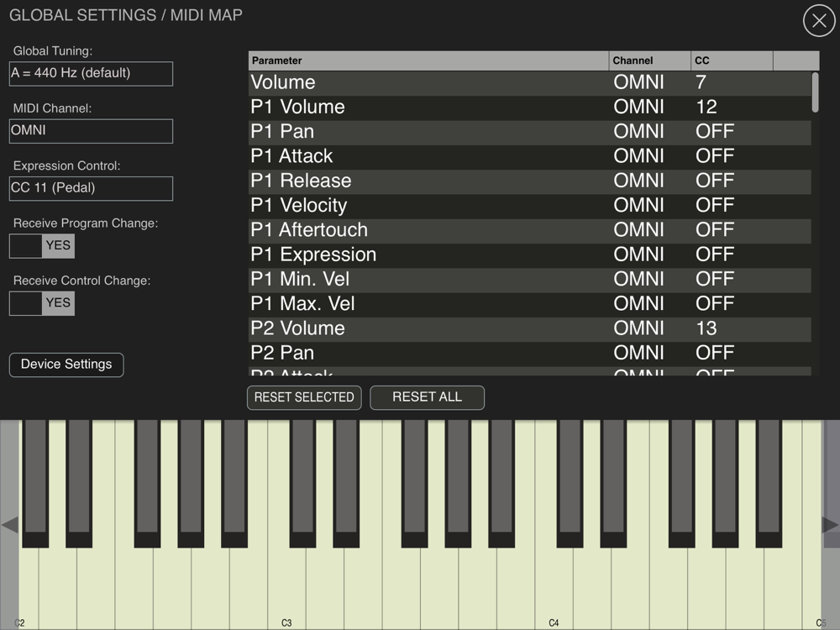Toggle Receive Control Change switch
The width and height of the screenshot is (840, 630).
42,303
